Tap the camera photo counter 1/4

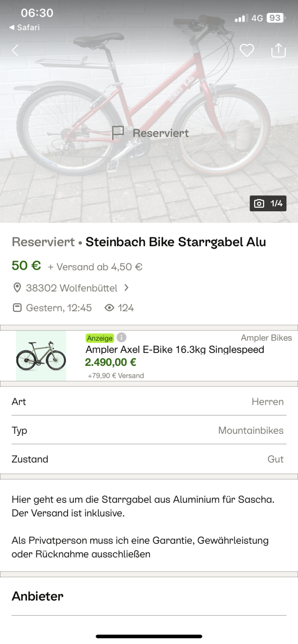(x=268, y=204)
